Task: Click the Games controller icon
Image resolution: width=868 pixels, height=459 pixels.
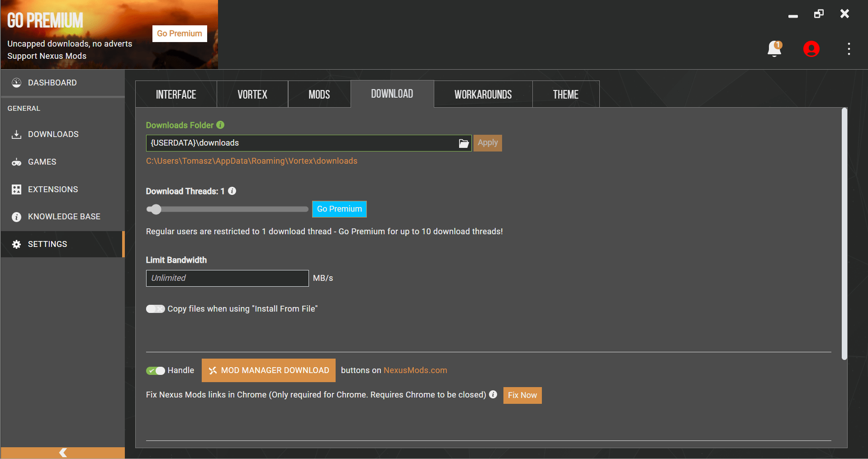Action: click(x=17, y=162)
